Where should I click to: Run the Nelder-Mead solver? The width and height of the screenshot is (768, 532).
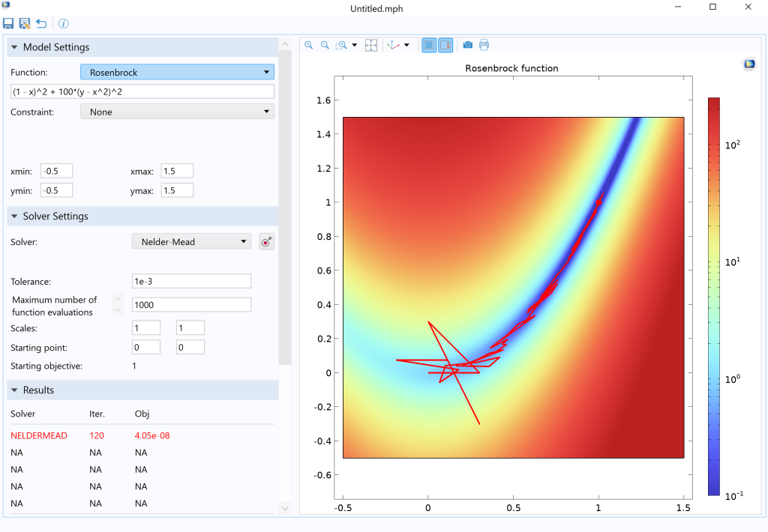tap(266, 241)
